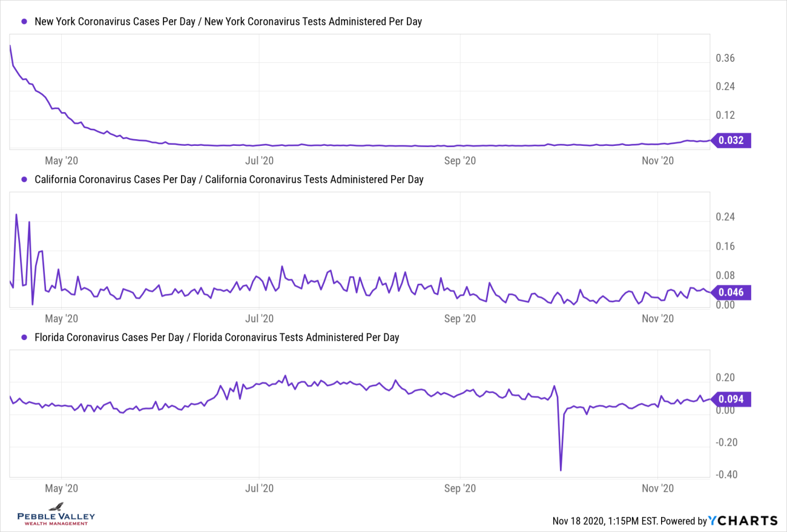787x532 pixels.
Task: Click the tallest California spike in late April
Action: click(16, 214)
